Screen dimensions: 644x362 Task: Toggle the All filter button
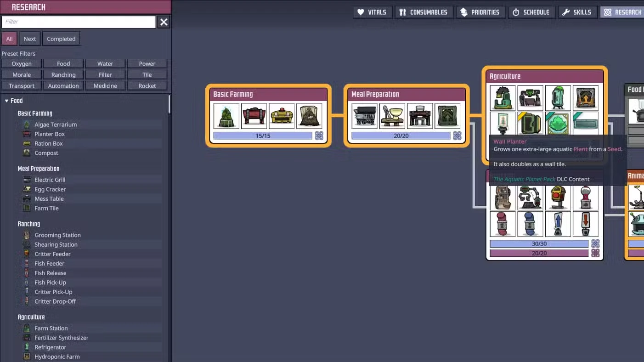(x=9, y=39)
